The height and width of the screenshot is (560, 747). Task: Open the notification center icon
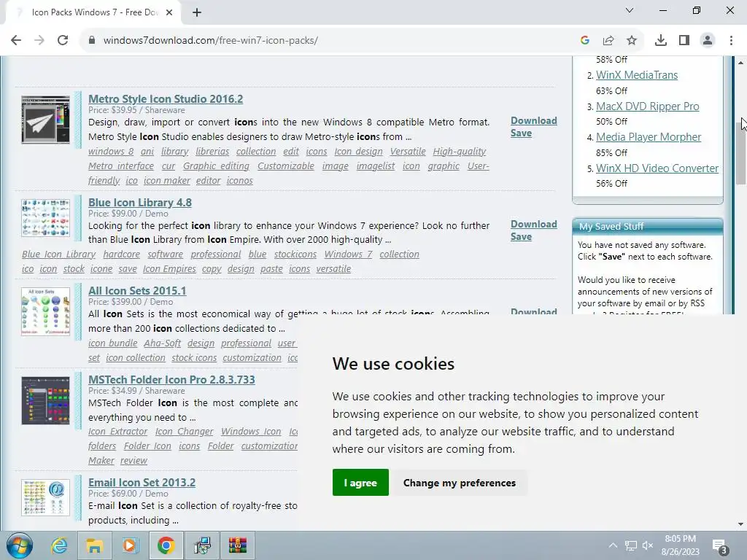point(719,546)
